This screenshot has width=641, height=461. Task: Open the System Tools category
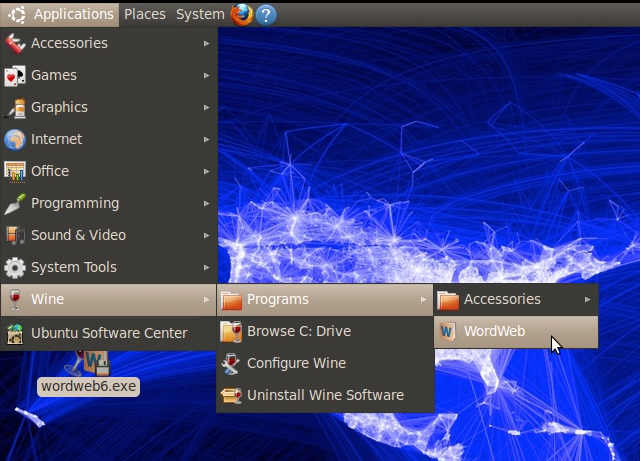point(108,267)
